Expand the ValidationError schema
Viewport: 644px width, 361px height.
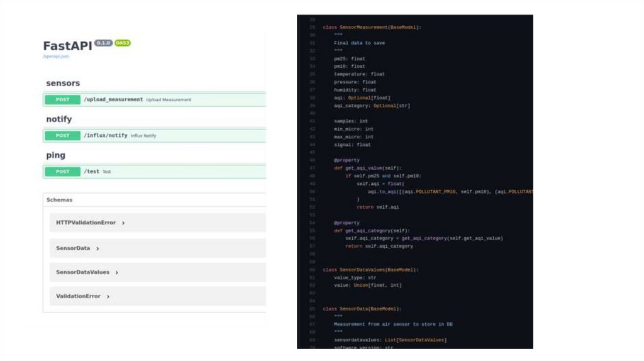pyautogui.click(x=158, y=296)
